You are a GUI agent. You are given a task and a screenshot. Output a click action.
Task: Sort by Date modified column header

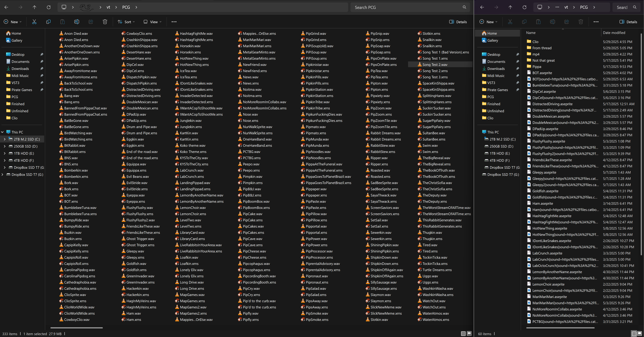point(614,33)
